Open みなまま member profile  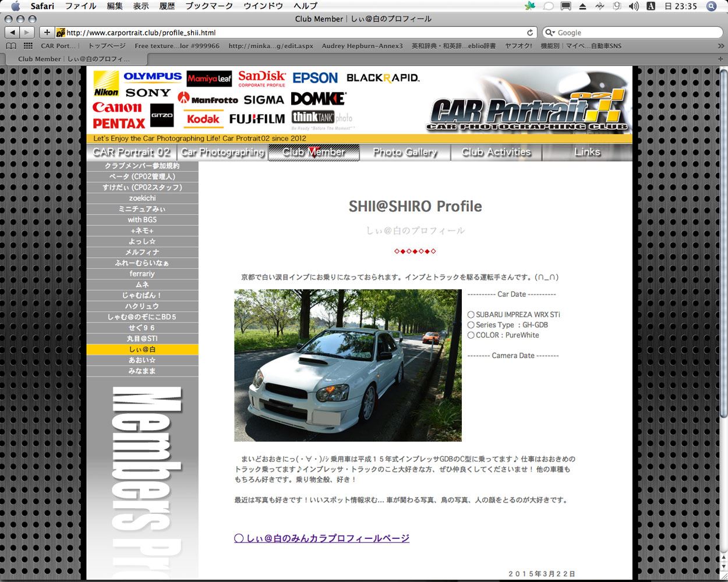point(142,371)
